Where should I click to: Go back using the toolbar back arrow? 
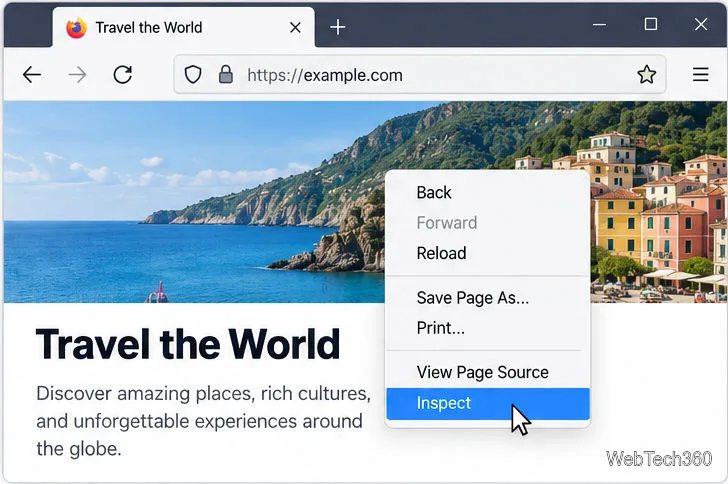click(x=32, y=75)
